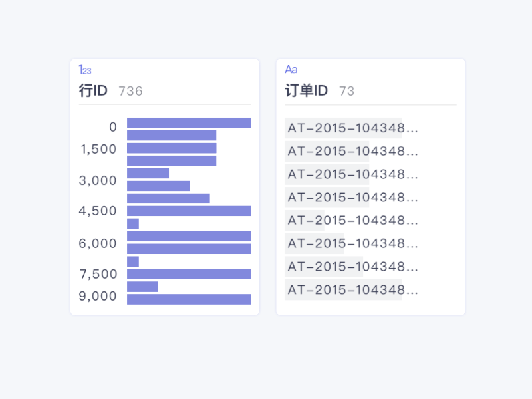Click the short bar between 7,500 and 9,000
The height and width of the screenshot is (399, 532).
[x=142, y=287]
